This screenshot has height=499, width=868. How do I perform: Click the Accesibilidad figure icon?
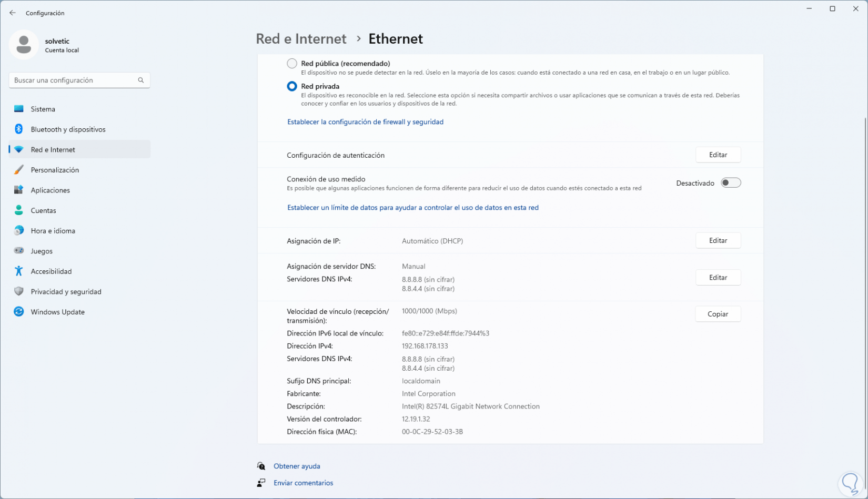(19, 271)
